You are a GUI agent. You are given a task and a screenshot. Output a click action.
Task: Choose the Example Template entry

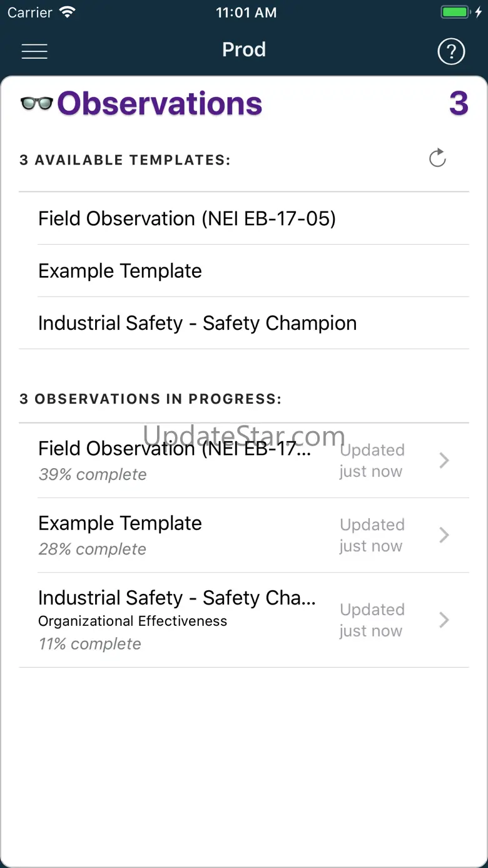tap(120, 271)
